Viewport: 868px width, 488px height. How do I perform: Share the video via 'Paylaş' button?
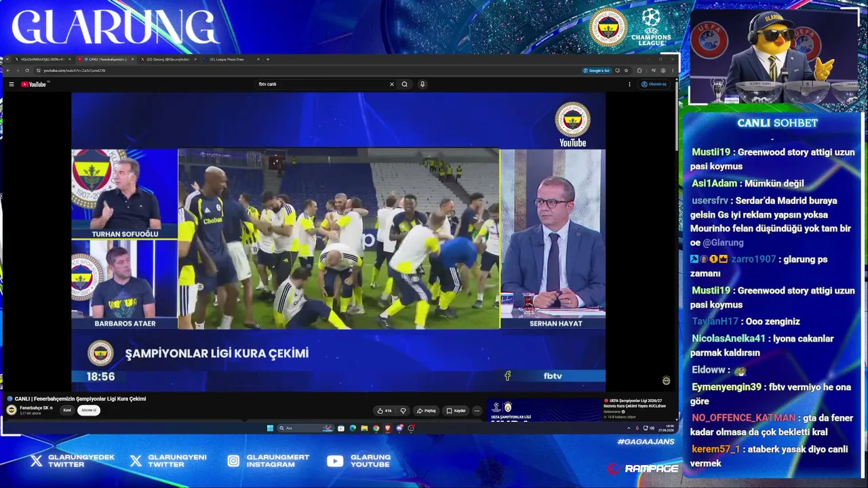click(x=427, y=411)
